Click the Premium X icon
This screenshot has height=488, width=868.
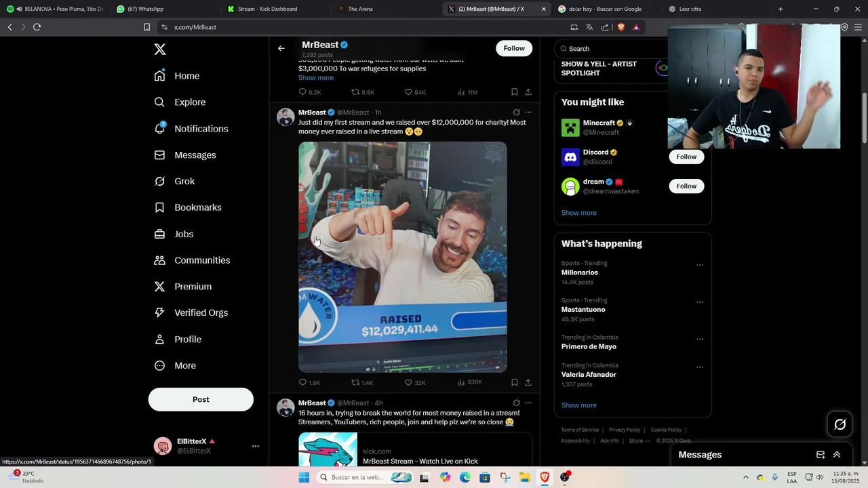(x=160, y=287)
